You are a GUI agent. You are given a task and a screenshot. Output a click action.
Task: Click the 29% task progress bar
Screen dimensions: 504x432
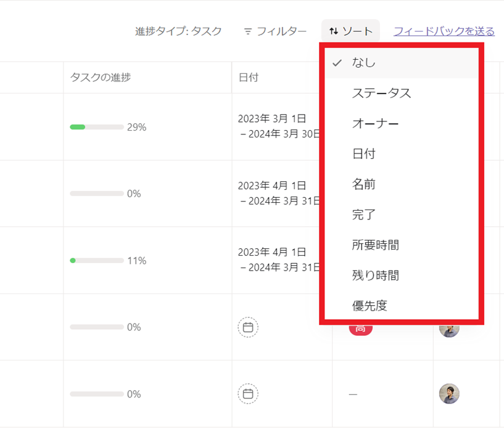click(x=97, y=127)
